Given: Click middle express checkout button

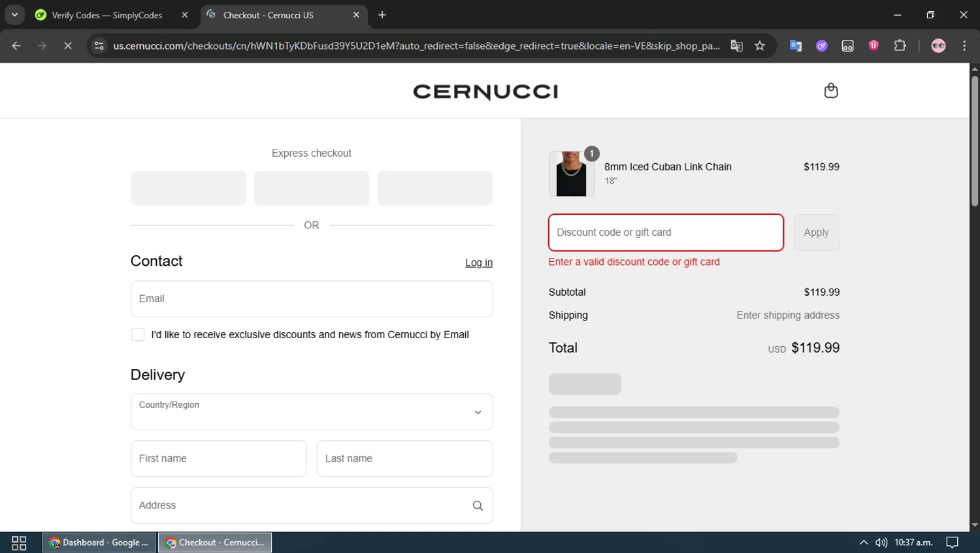Looking at the screenshot, I should coord(312,188).
